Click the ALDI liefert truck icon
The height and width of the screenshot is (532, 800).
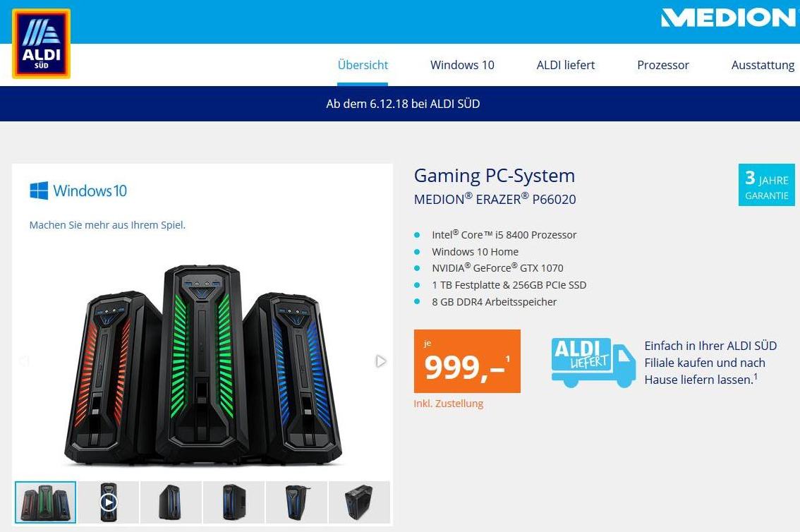593,363
